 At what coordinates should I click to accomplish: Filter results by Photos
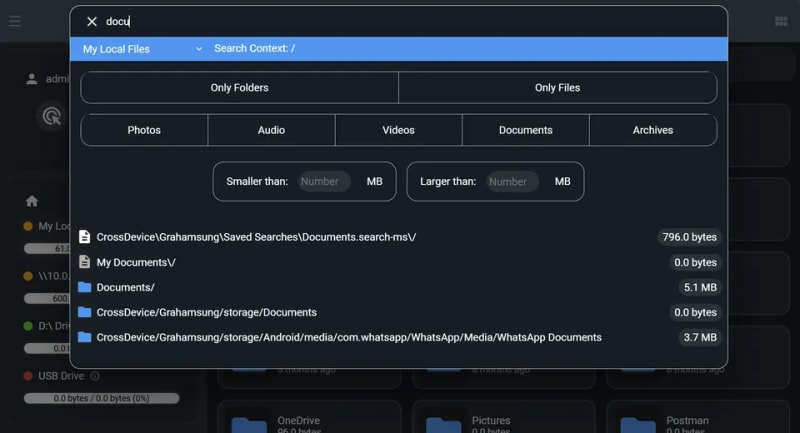click(144, 130)
